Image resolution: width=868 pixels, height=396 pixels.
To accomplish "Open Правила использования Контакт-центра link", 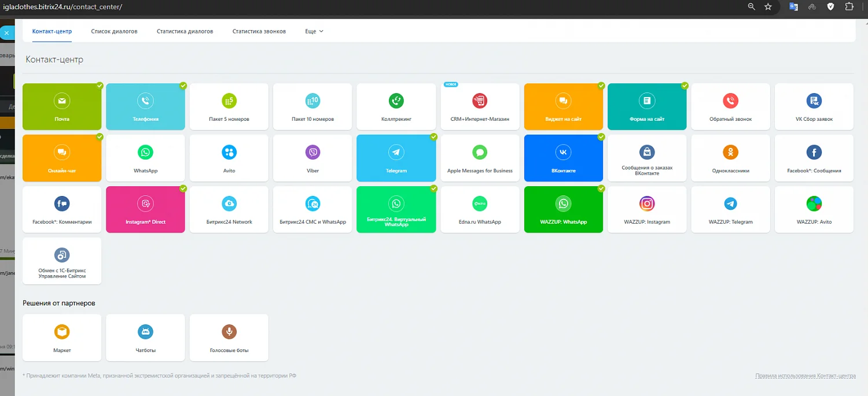I will (x=805, y=376).
